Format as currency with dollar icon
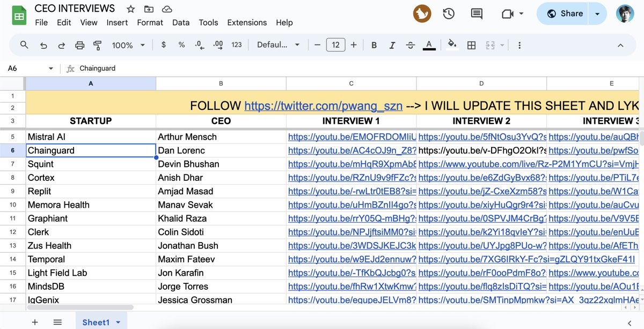644x329 pixels. click(x=164, y=45)
